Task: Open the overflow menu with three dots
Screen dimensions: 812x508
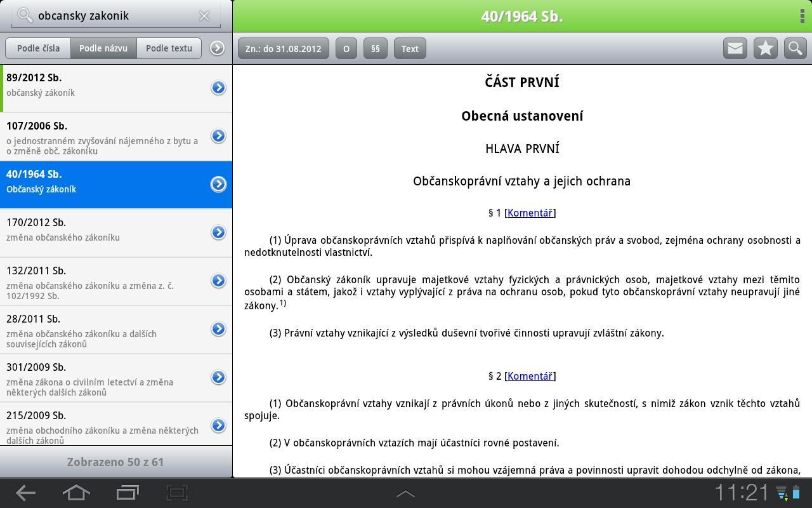Action: 802,15
